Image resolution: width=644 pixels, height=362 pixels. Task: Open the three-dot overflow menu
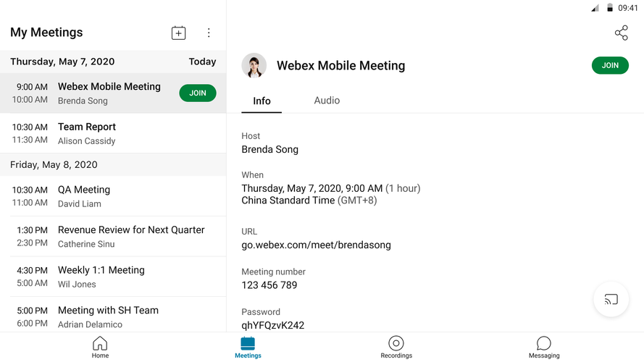tap(209, 33)
